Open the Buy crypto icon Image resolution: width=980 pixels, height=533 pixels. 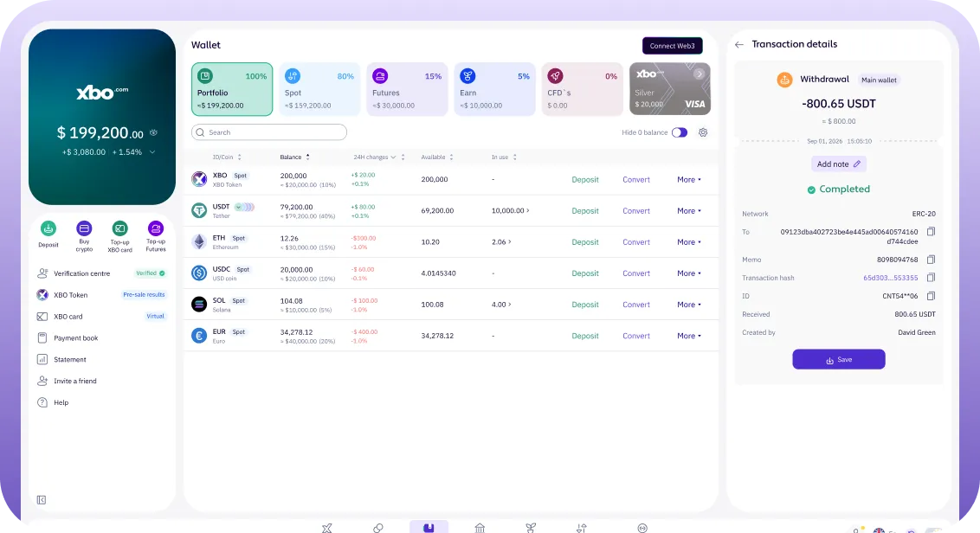pyautogui.click(x=84, y=228)
